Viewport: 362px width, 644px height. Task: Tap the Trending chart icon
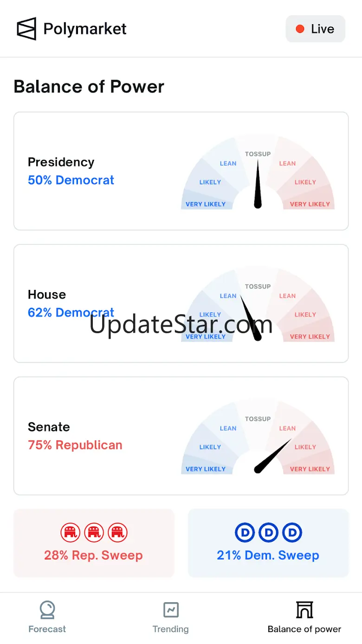tap(171, 610)
